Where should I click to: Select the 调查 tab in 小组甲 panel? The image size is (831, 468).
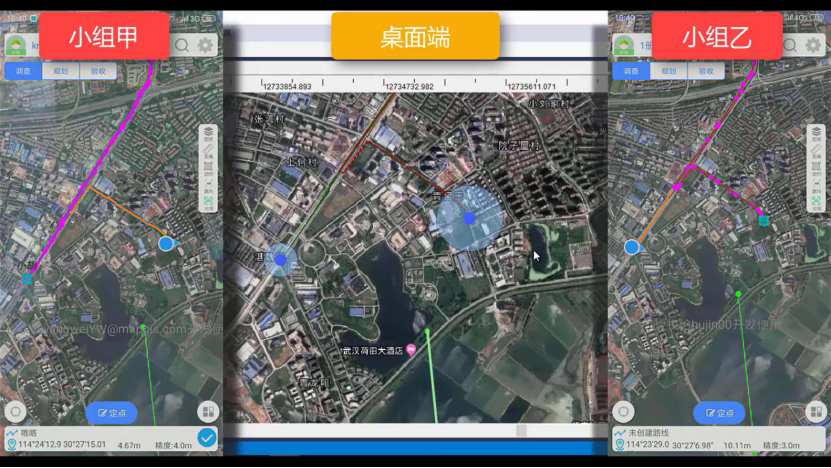(23, 71)
